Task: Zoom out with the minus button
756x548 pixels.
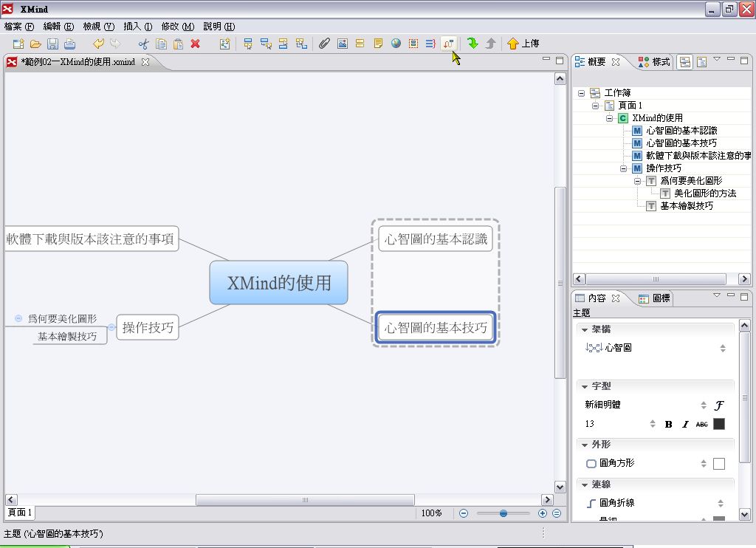Action: [464, 513]
